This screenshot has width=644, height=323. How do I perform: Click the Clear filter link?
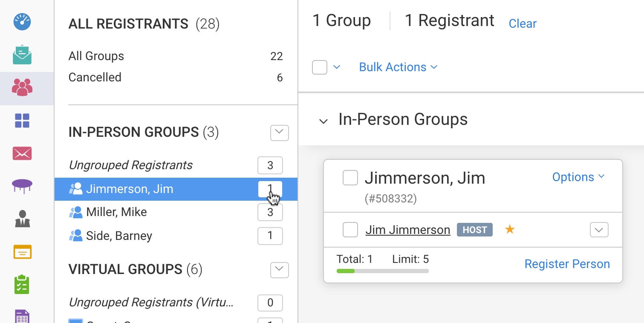click(x=523, y=24)
